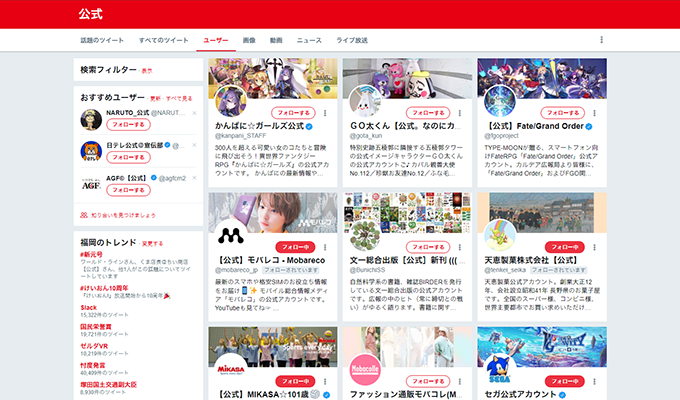Viewport: 680px width, 400px height.
Task: Open 国民栄誉賞 trend
Action: [95, 327]
